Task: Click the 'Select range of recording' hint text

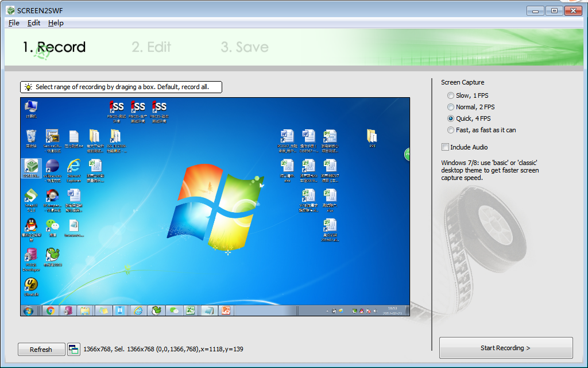Action: coord(122,87)
